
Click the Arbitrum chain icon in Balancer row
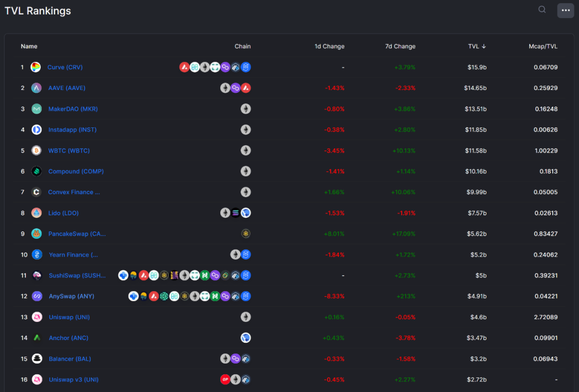246,358
